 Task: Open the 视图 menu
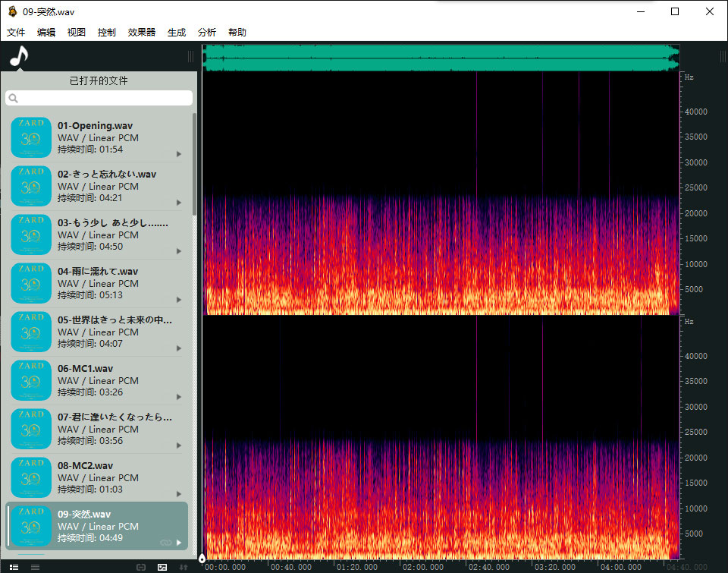pyautogui.click(x=76, y=32)
